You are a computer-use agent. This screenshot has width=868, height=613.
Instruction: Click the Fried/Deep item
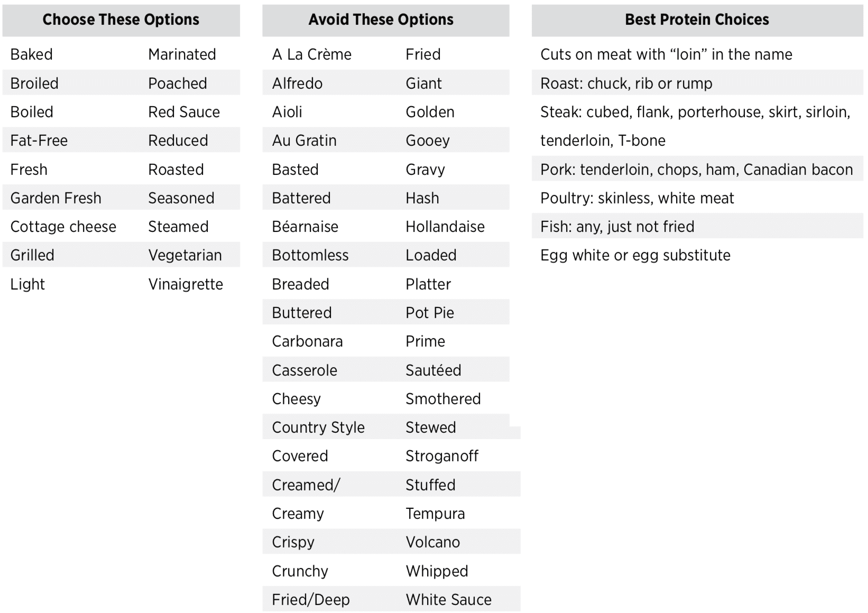pyautogui.click(x=311, y=600)
